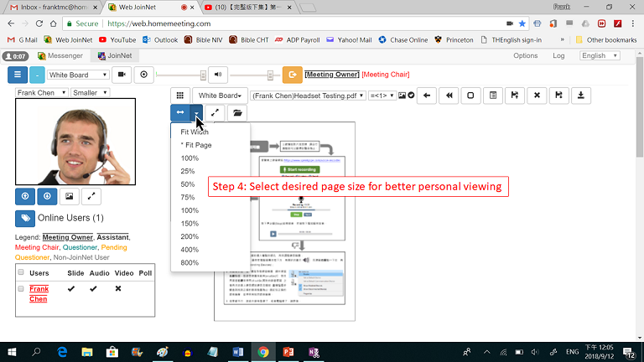Click the download icon in slide toolbar
644x362 pixels.
point(579,96)
